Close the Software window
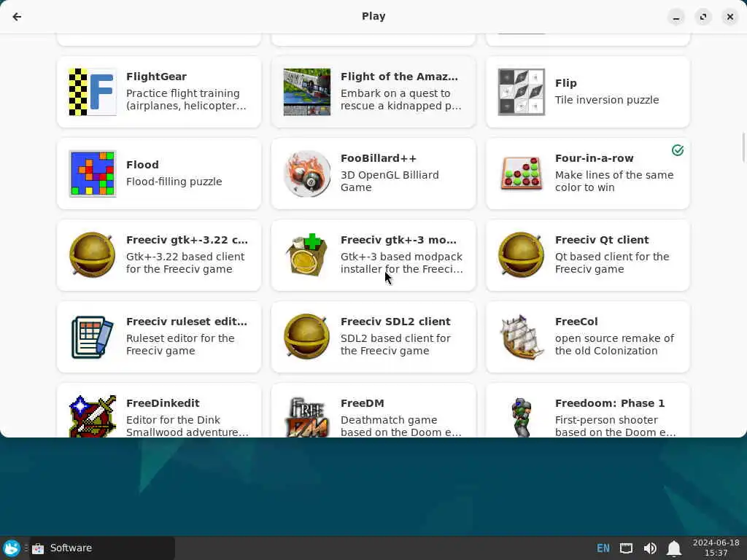747x560 pixels. 729,17
